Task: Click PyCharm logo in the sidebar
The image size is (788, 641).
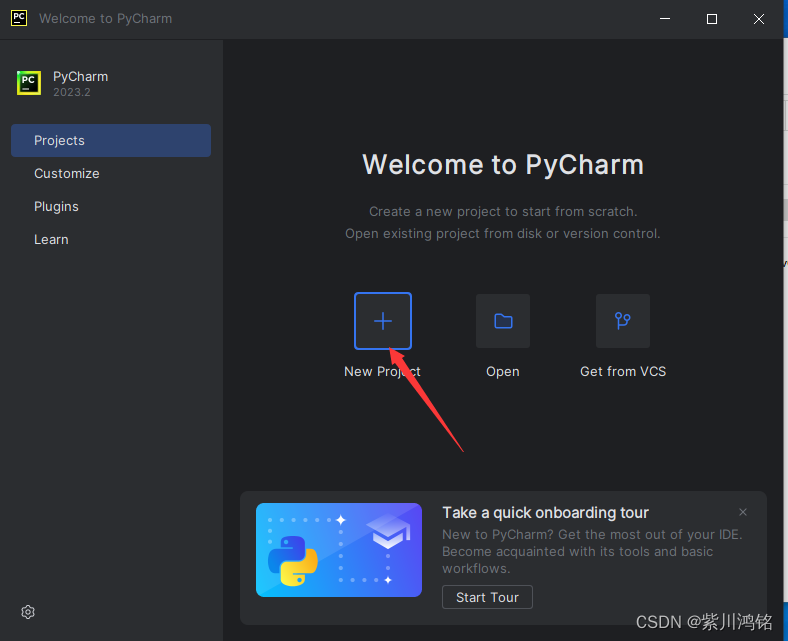Action: click(x=29, y=83)
